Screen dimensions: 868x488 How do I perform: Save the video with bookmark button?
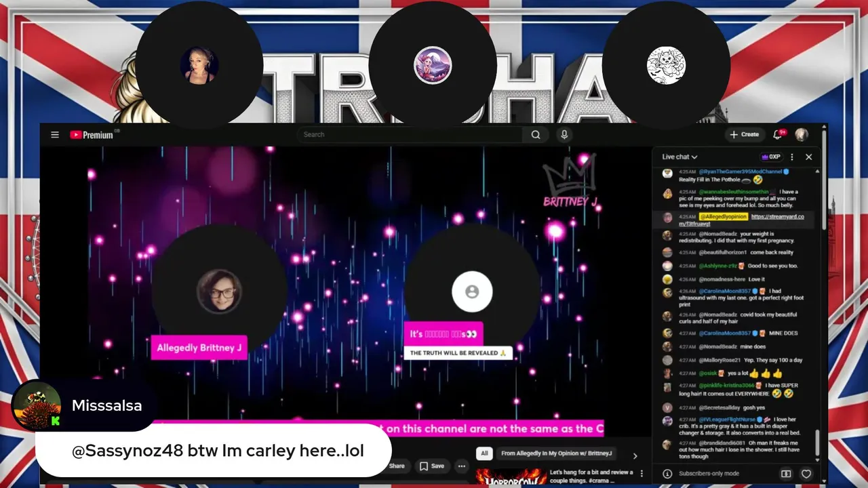click(431, 466)
